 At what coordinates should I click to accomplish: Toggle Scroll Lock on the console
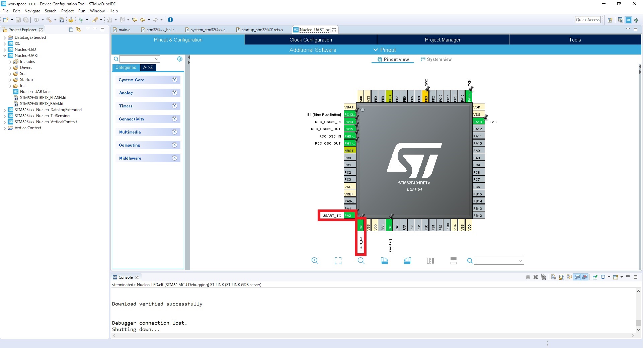pyautogui.click(x=561, y=277)
